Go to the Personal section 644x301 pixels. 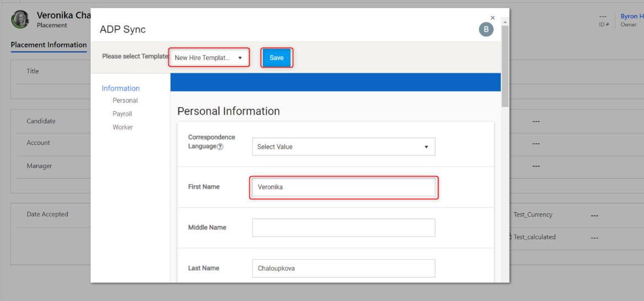coord(125,100)
